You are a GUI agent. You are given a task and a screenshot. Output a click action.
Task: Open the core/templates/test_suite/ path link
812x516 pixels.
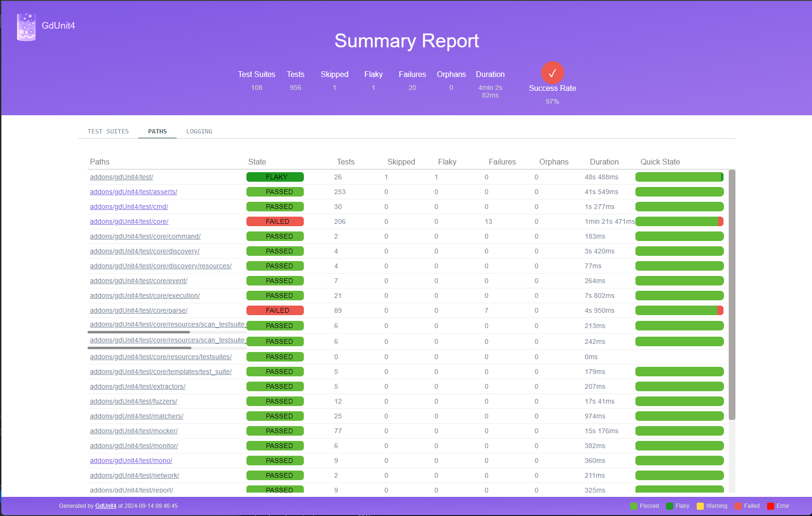coord(161,372)
